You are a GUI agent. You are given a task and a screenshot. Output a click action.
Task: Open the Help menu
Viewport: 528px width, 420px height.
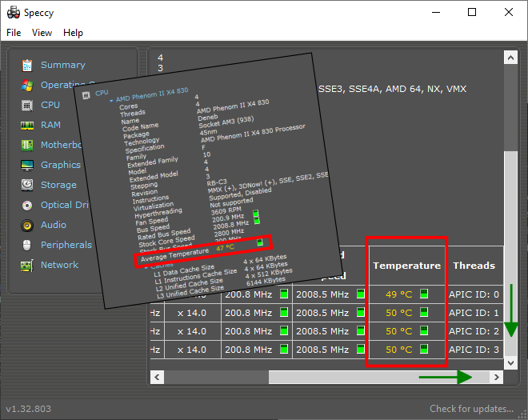73,33
